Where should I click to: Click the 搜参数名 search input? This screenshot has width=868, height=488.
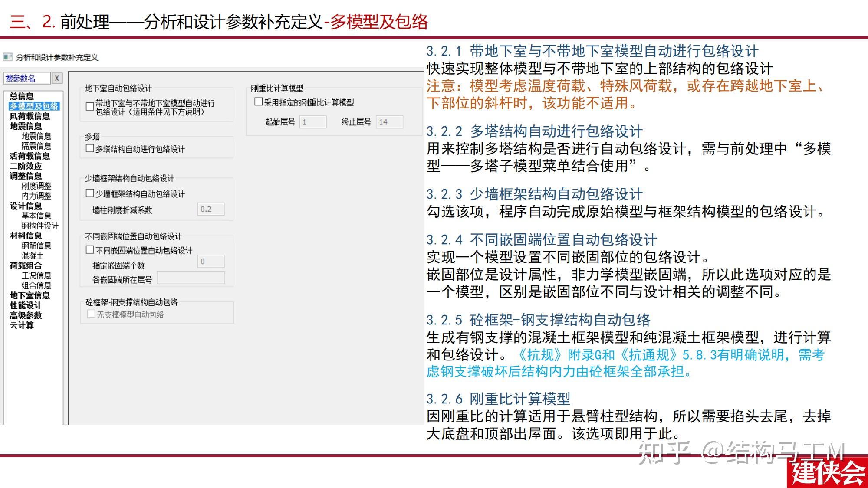(x=27, y=79)
